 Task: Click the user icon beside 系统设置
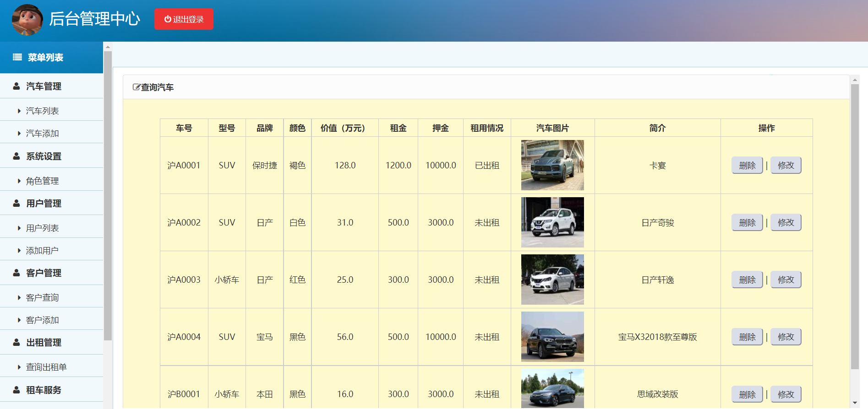click(16, 156)
